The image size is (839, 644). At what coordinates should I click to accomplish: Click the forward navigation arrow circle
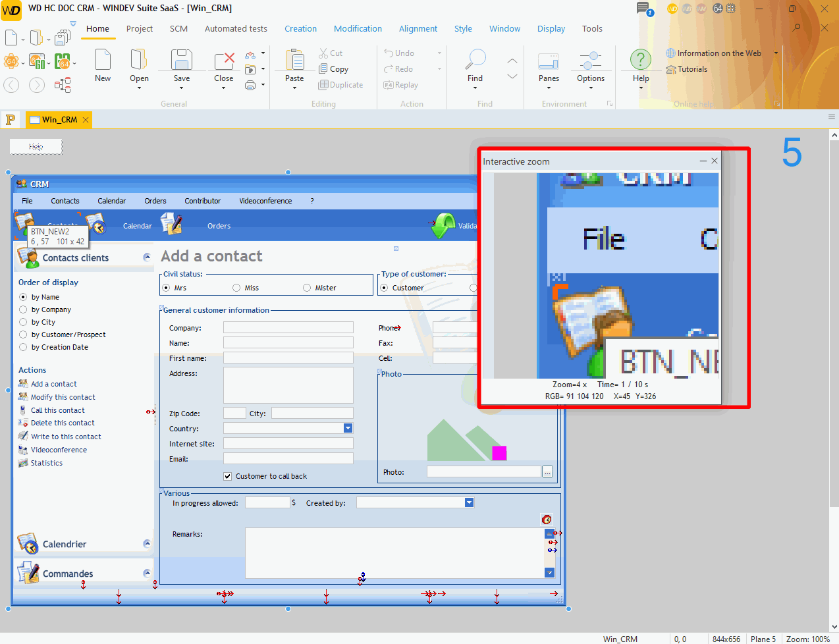[37, 84]
